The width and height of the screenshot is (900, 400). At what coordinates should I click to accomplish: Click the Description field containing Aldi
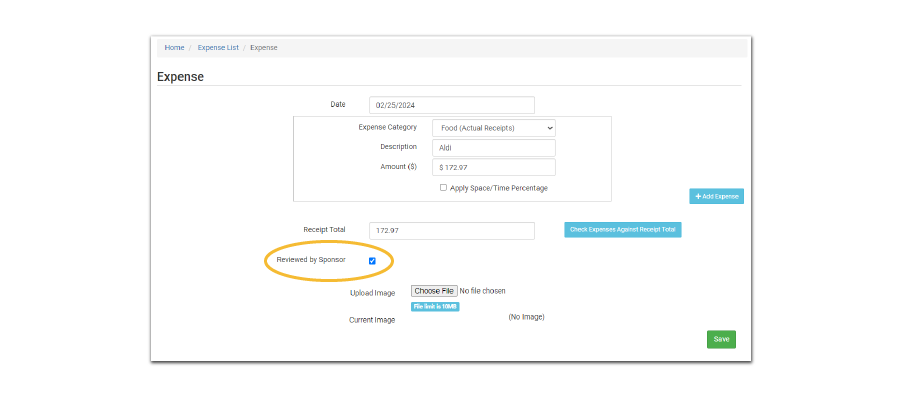[x=493, y=148]
